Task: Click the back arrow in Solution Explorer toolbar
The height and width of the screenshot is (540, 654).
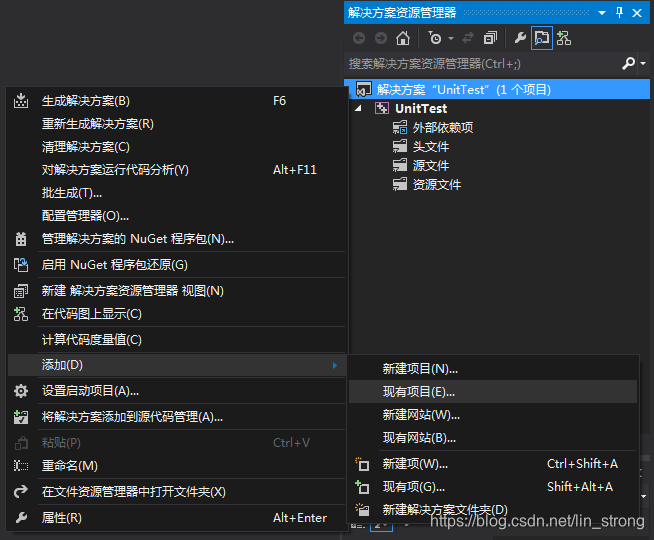Action: [x=359, y=38]
